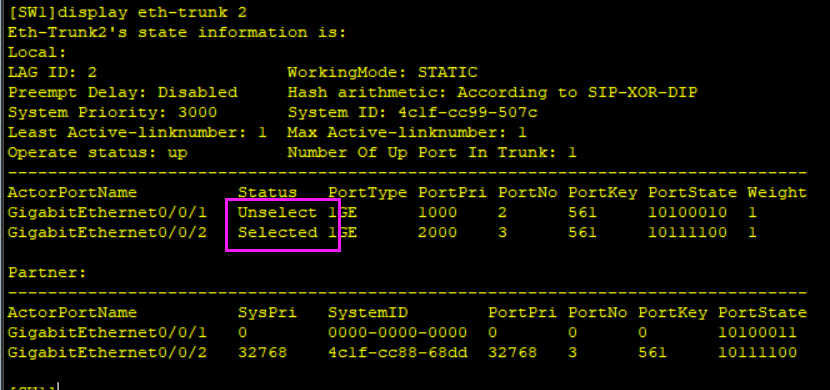This screenshot has width=830, height=390.
Task: Click PortPri value 1000 in the Local table
Action: pos(437,212)
